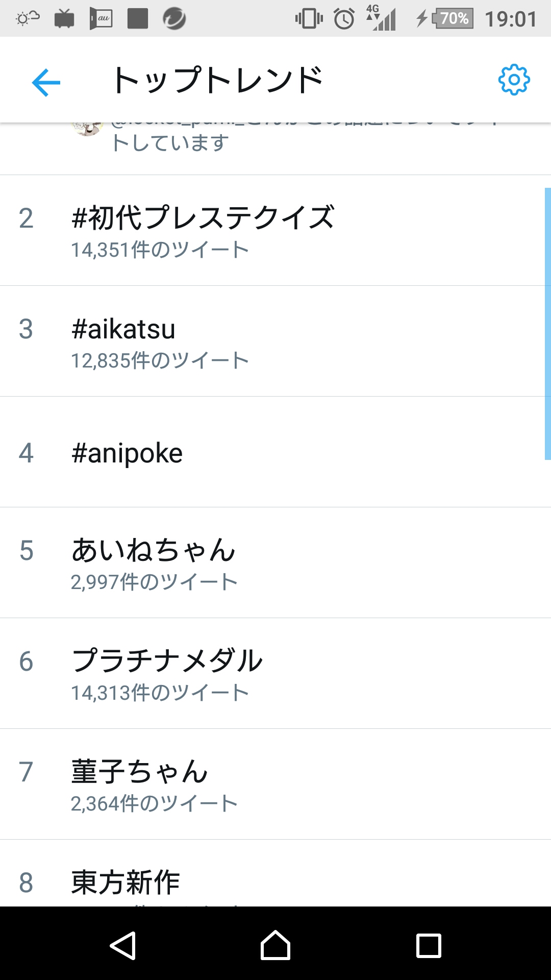Open recent apps square button
The image size is (551, 980).
[429, 946]
